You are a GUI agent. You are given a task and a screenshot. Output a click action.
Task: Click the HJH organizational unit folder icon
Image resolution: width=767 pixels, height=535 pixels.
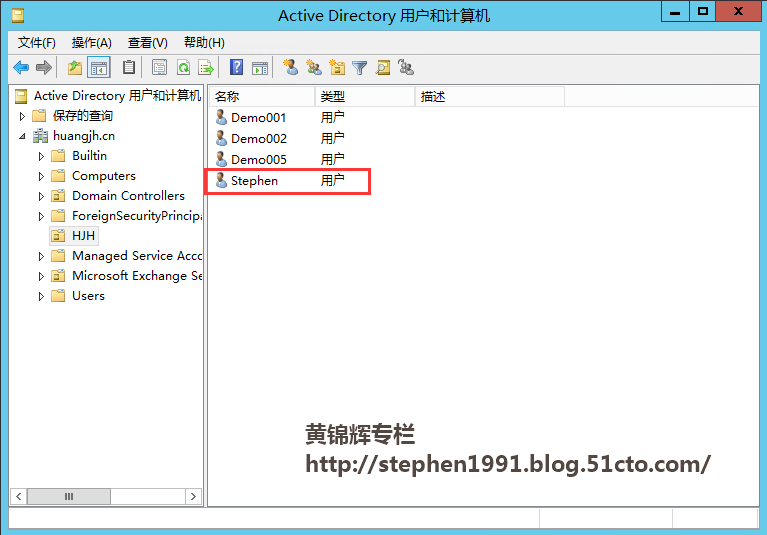(58, 236)
